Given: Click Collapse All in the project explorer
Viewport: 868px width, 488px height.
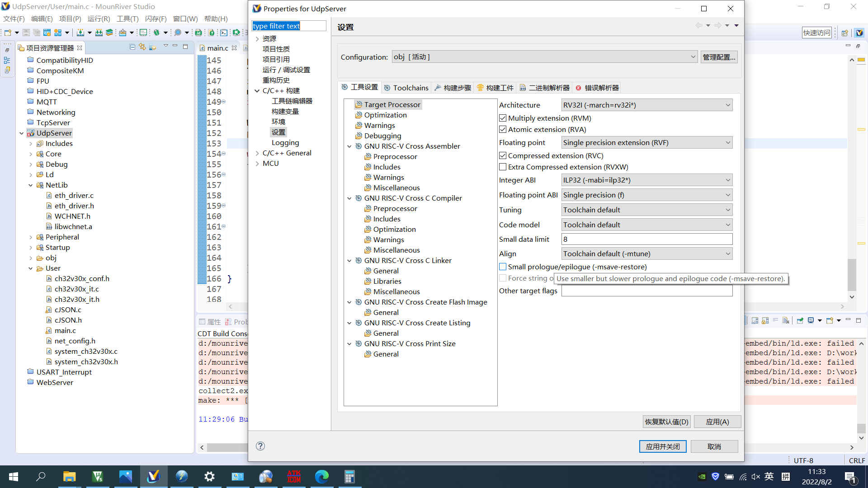Looking at the screenshot, I should 132,47.
